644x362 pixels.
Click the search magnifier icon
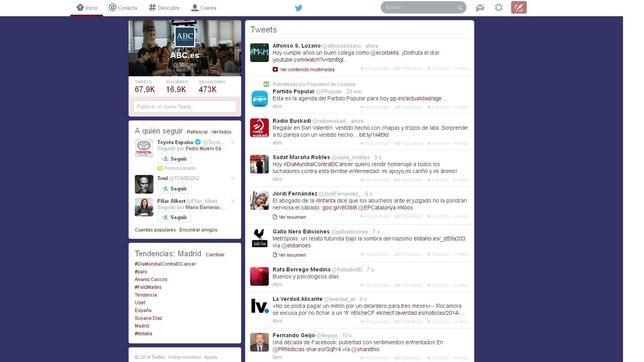460,7
